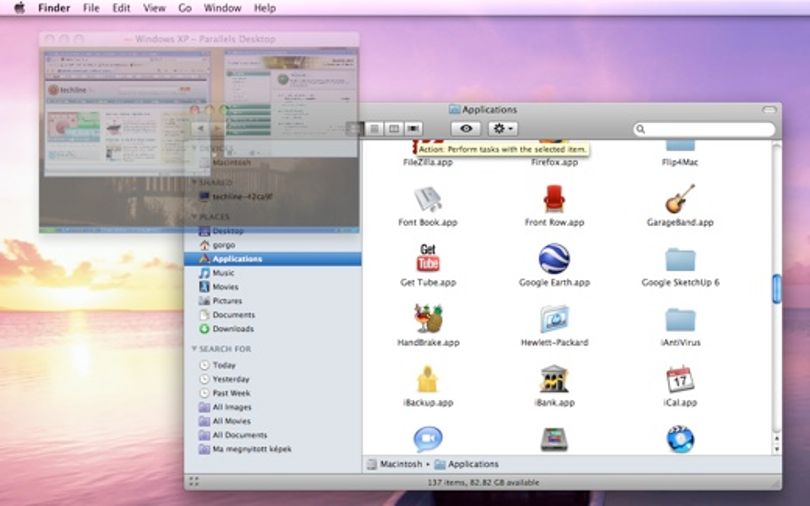The height and width of the screenshot is (506, 810).
Task: Open the View menu in menu bar
Action: pos(154,8)
